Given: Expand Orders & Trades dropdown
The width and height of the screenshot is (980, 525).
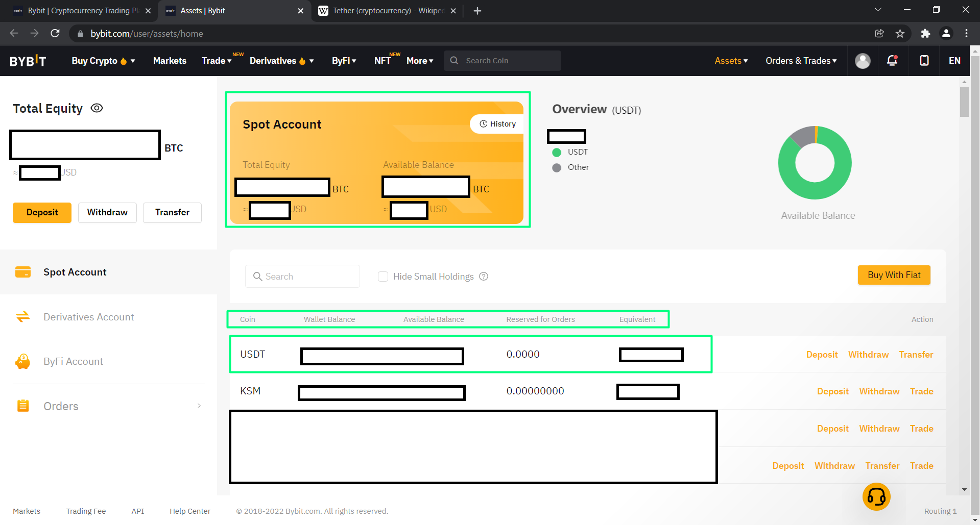Looking at the screenshot, I should (801, 61).
